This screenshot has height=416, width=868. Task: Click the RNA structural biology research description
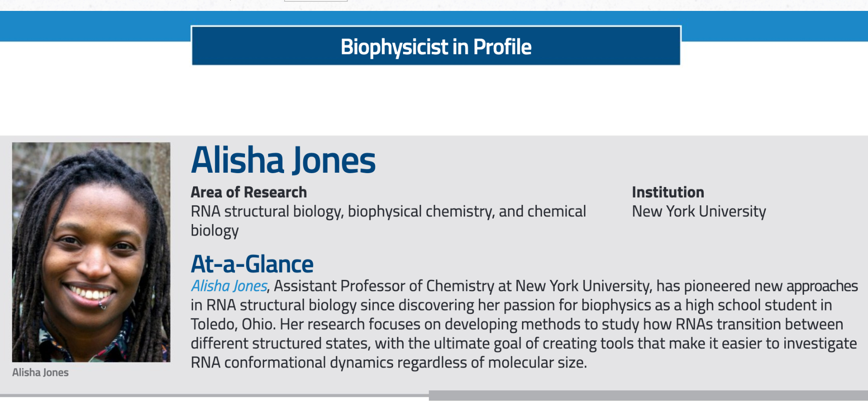pyautogui.click(x=388, y=211)
